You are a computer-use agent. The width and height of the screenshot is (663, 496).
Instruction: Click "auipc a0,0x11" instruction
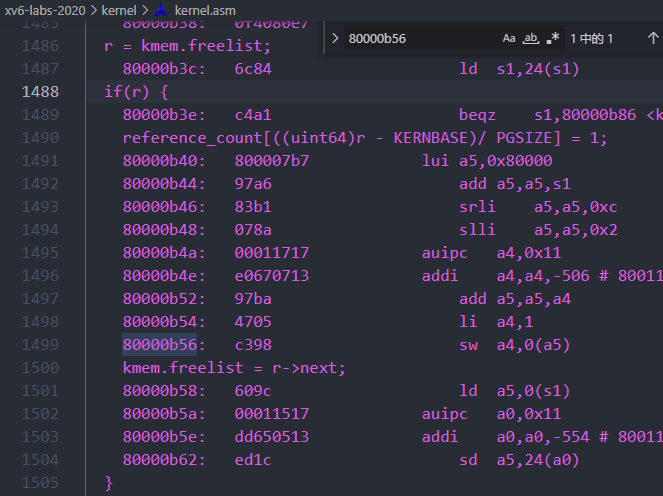click(x=491, y=414)
